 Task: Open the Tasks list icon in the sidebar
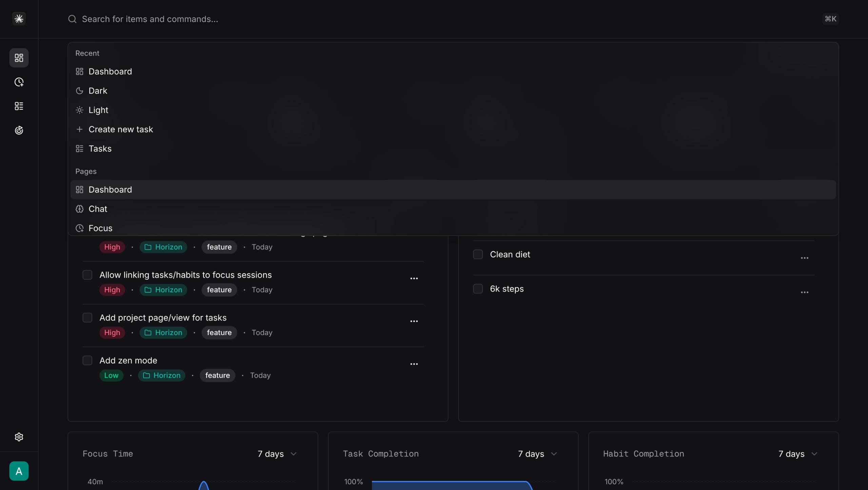point(19,106)
